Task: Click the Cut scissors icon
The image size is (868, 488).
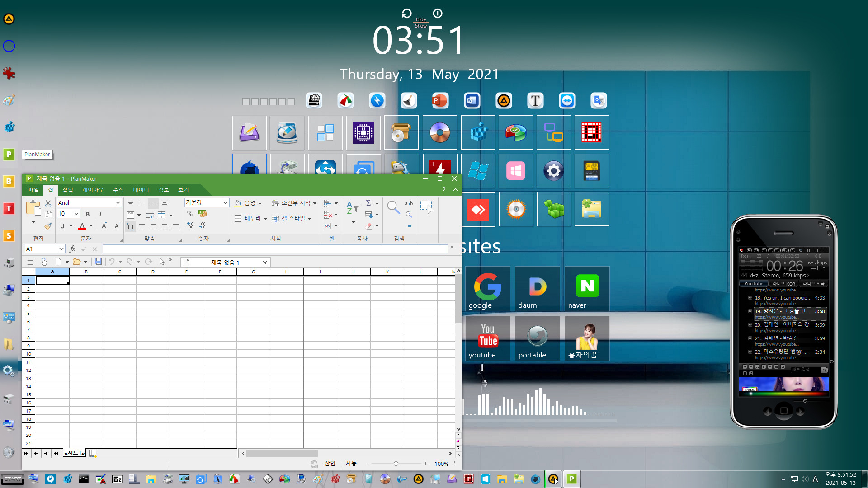Action: 48,203
